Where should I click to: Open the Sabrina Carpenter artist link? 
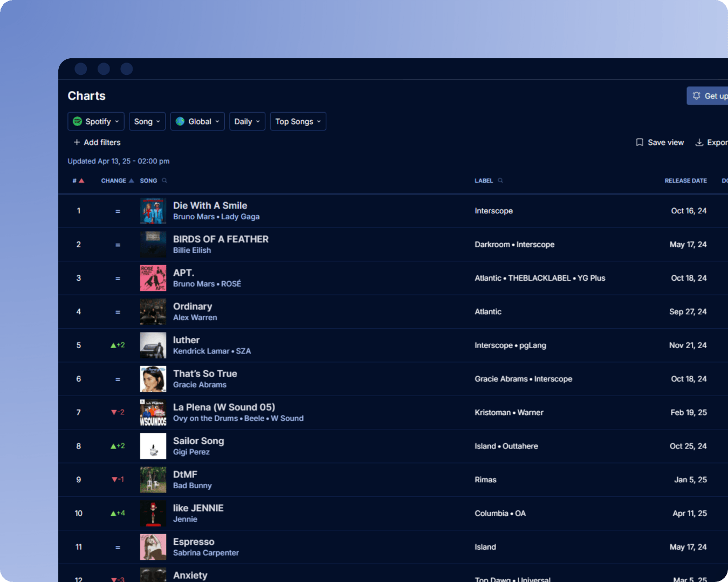click(x=206, y=552)
